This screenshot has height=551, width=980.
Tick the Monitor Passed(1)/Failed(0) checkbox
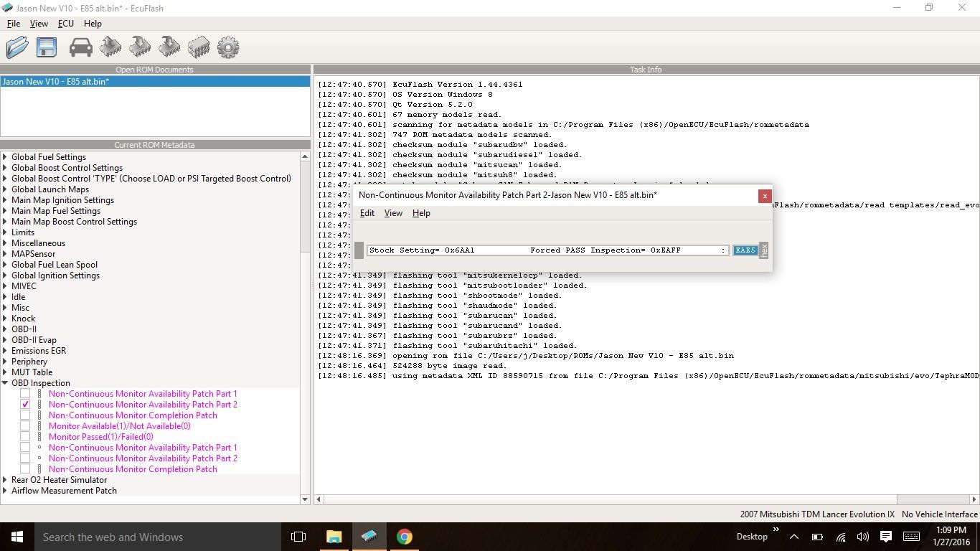25,437
